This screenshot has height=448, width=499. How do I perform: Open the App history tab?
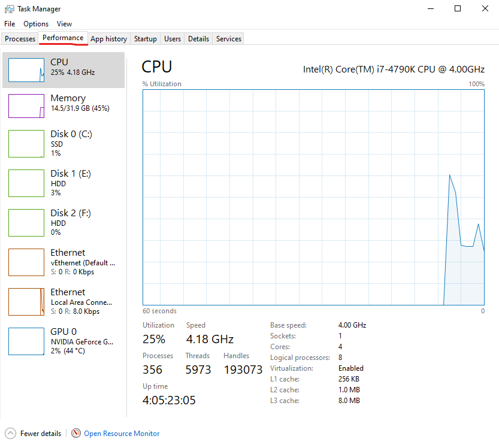click(x=108, y=38)
